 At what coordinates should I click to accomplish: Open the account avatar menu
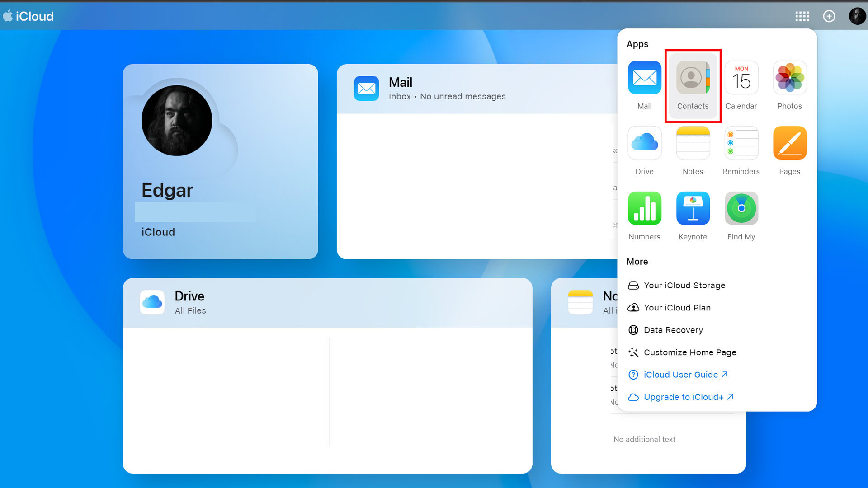pyautogui.click(x=857, y=16)
